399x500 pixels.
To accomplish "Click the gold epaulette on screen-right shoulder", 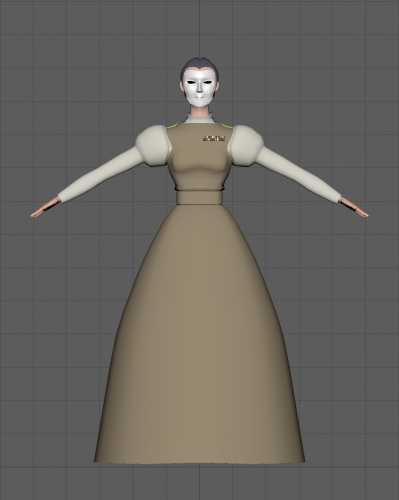I will 227,126.
